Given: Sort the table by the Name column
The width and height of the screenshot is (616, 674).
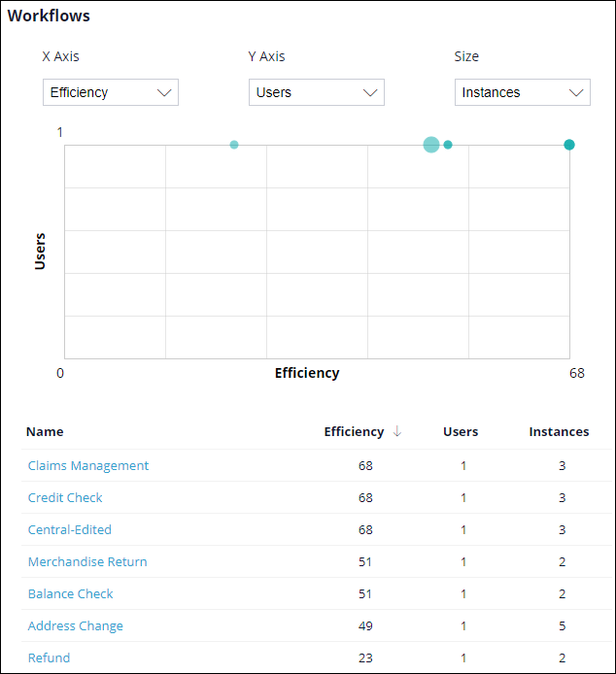Looking at the screenshot, I should 45,431.
